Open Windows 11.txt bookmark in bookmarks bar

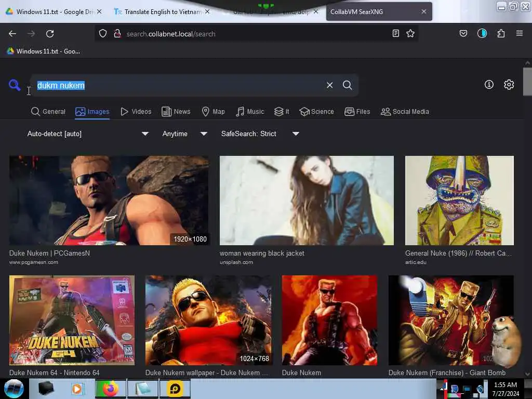coord(44,51)
